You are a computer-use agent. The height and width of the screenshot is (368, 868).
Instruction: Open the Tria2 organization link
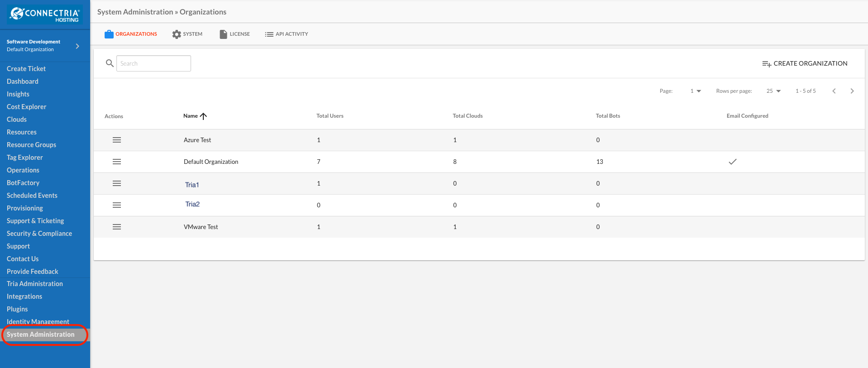[192, 204]
